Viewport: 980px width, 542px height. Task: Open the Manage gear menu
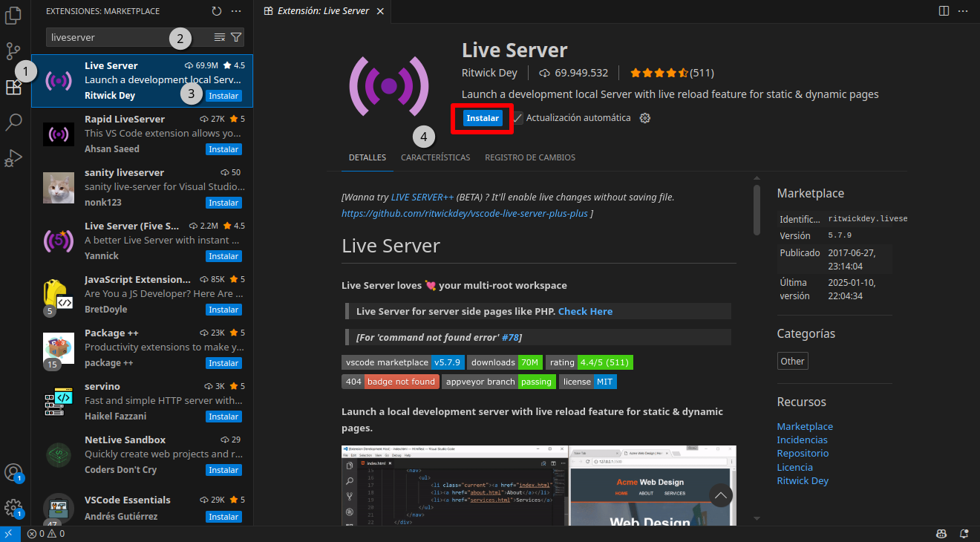pyautogui.click(x=13, y=508)
